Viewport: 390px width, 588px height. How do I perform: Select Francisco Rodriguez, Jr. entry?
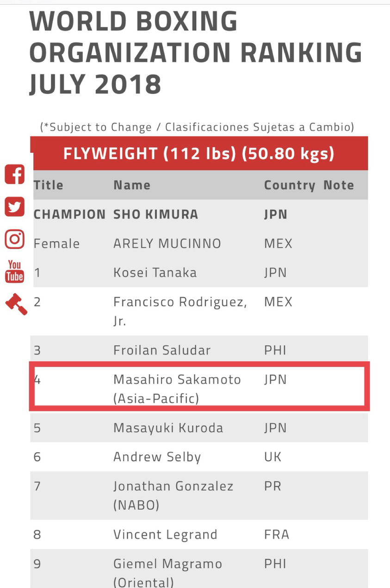(x=180, y=311)
